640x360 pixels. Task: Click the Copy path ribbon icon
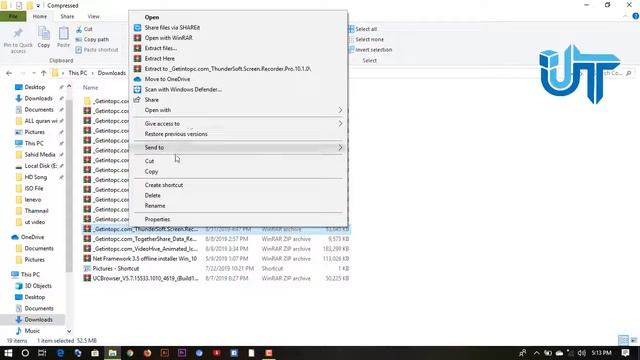[x=79, y=40]
